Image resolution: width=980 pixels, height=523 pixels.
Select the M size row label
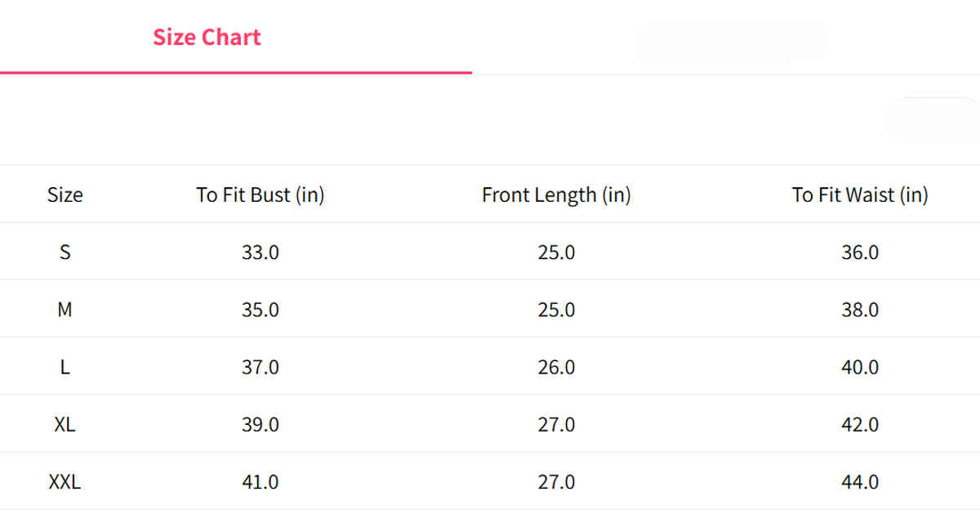pyautogui.click(x=65, y=310)
